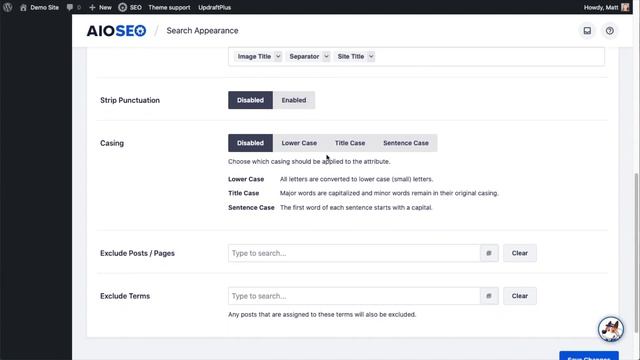Click the AIOSEO logo
Viewport: 640px width, 360px height.
point(116,31)
